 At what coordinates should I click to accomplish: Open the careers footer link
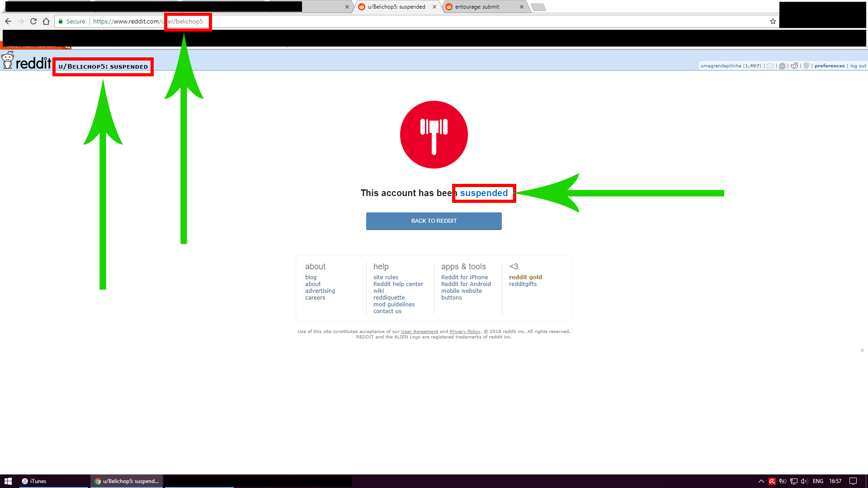pos(315,298)
